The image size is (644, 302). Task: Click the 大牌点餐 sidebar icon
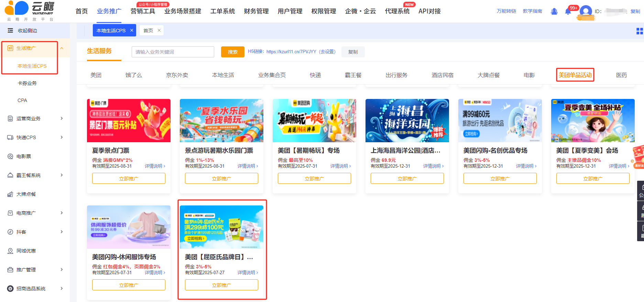[x=10, y=194]
